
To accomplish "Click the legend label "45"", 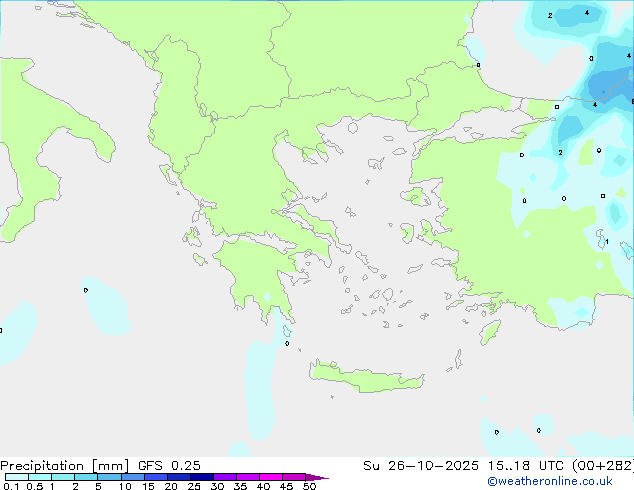I will 286,486.
